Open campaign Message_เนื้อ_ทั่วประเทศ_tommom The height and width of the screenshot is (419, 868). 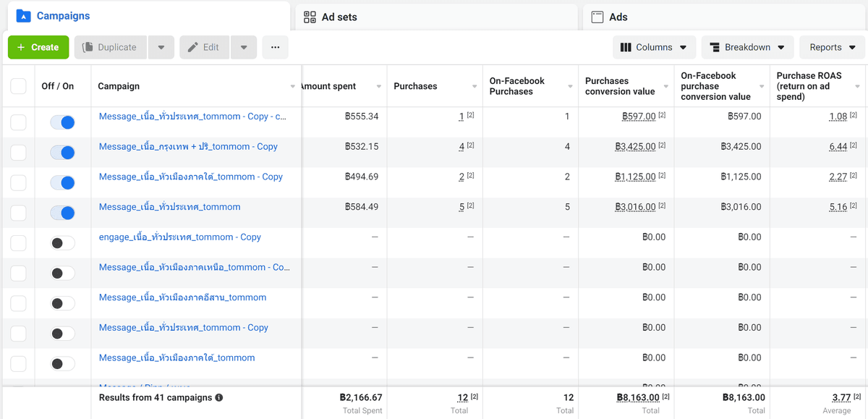tap(169, 207)
